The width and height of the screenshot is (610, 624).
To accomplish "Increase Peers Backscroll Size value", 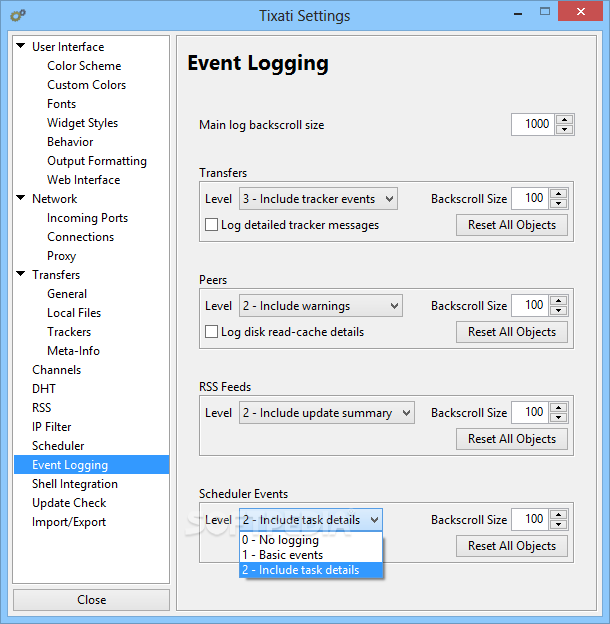I will (x=558, y=300).
